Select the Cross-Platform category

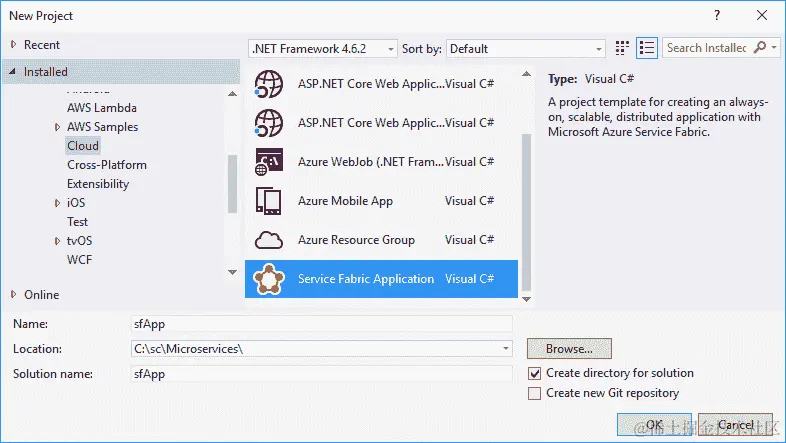[x=107, y=165]
